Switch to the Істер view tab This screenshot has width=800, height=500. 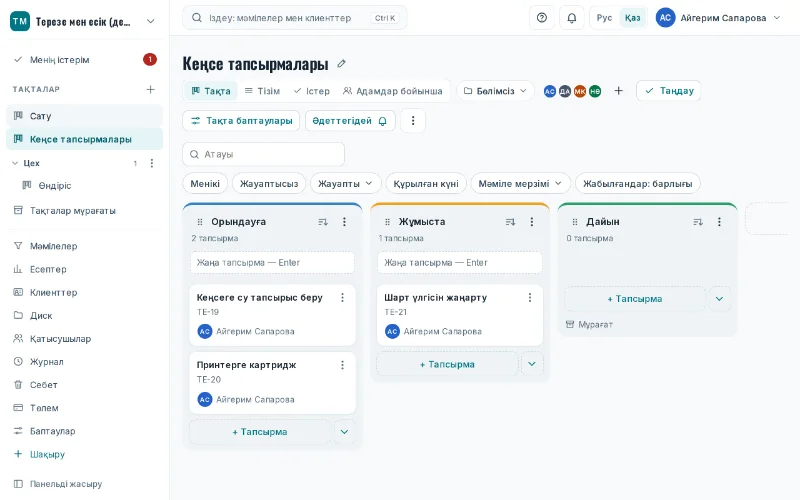[312, 91]
